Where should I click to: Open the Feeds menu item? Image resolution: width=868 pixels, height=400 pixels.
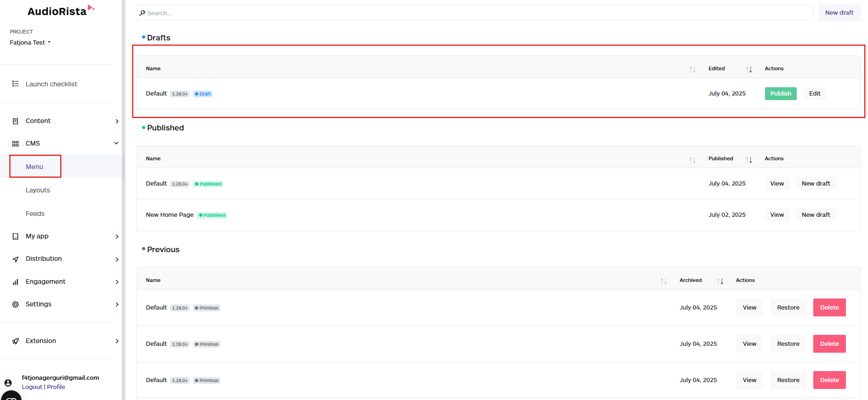click(x=35, y=214)
